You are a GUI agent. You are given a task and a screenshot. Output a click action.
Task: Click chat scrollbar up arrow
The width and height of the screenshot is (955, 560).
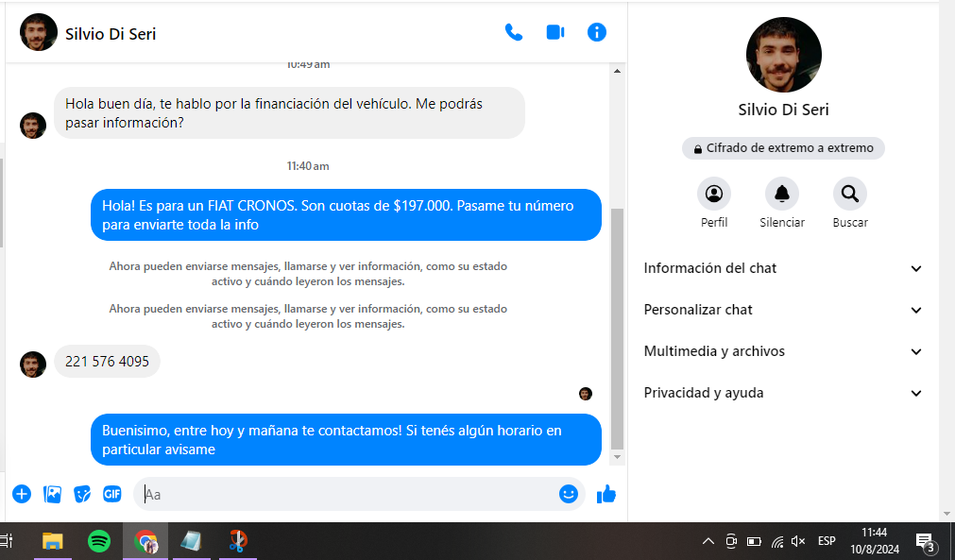617,71
